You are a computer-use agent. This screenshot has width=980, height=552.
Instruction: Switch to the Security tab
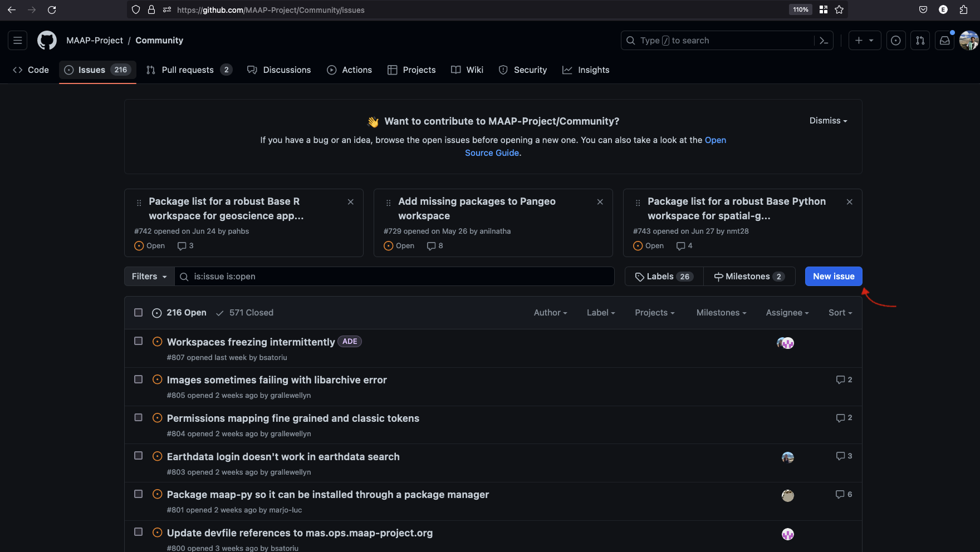click(x=523, y=70)
